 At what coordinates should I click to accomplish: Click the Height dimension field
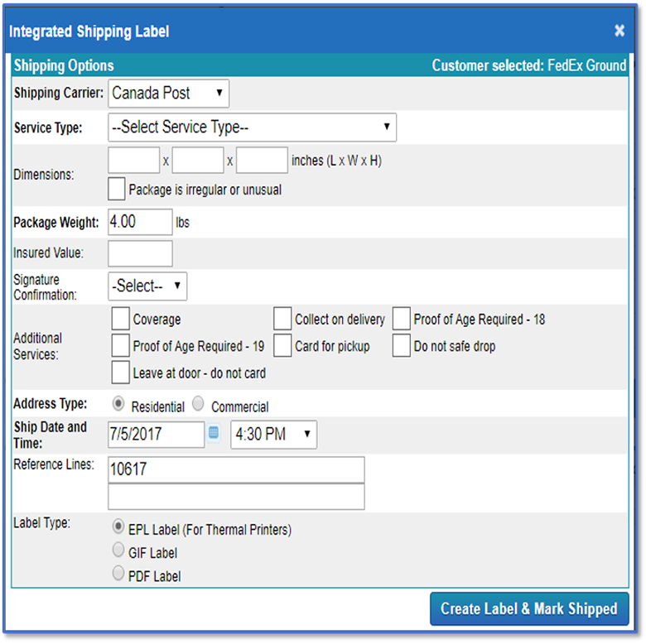point(262,161)
